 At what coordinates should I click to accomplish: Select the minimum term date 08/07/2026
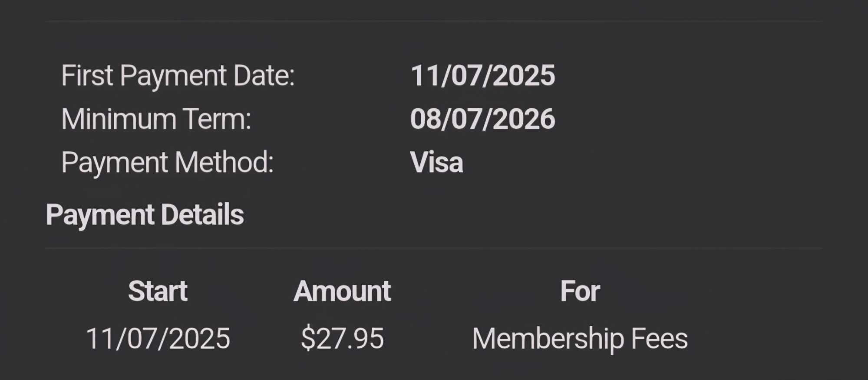pyautogui.click(x=482, y=119)
